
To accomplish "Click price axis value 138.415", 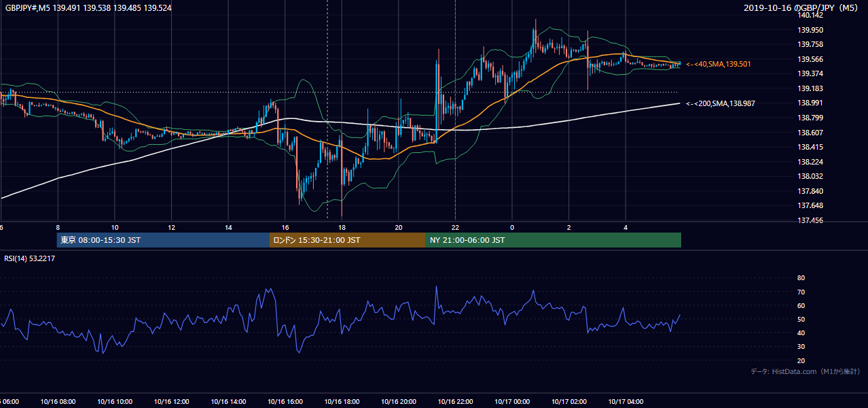I will coord(812,147).
